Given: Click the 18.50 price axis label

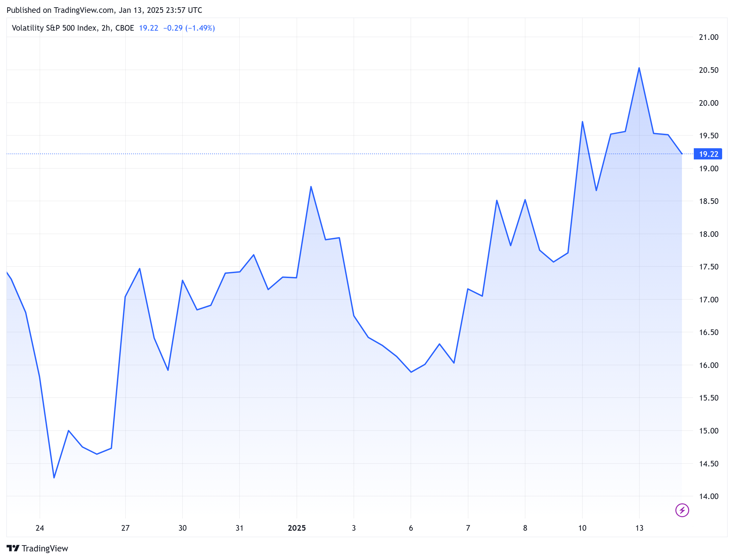Looking at the screenshot, I should click(x=709, y=201).
